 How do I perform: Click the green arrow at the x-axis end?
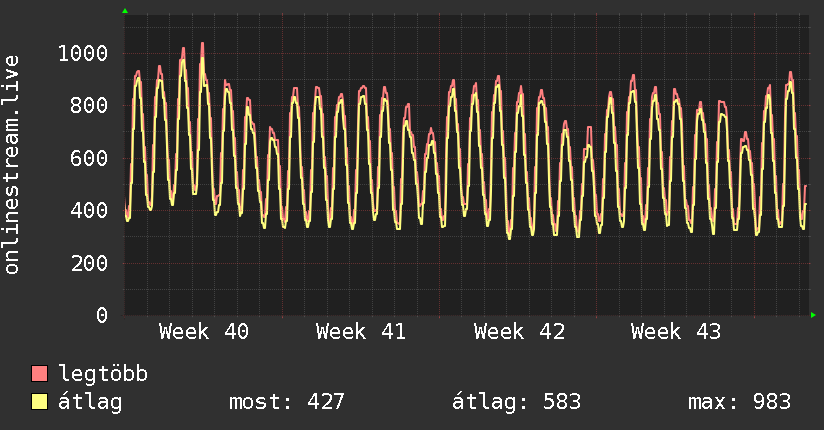point(813,315)
